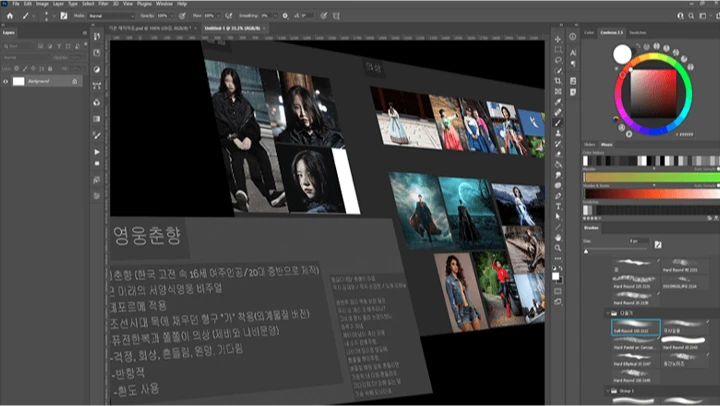
Task: Open the Smoothing value dropdown
Action: (275, 16)
